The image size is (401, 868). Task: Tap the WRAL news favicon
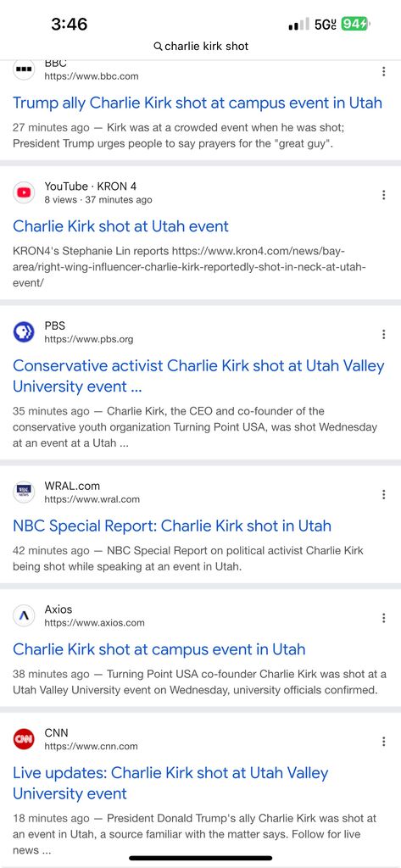[x=24, y=492]
